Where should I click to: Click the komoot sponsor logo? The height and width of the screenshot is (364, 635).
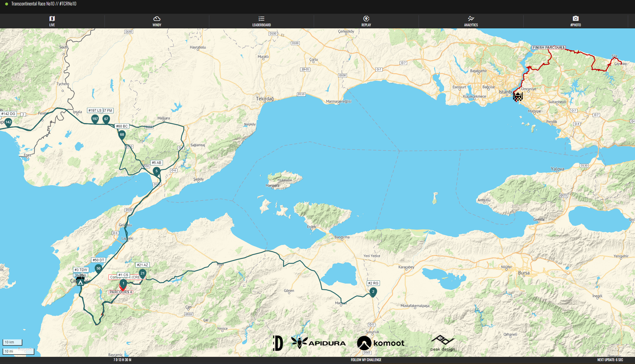(381, 343)
